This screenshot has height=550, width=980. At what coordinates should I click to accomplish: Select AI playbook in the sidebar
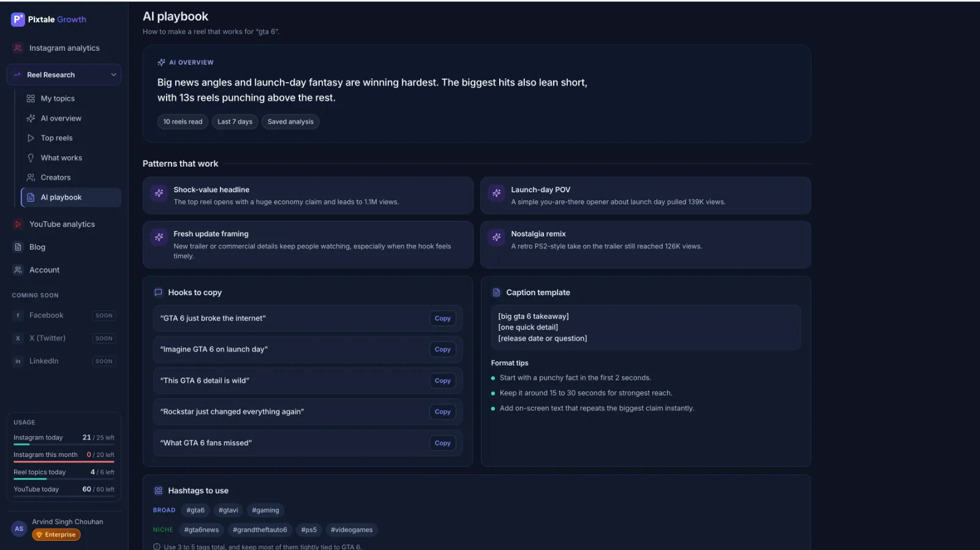[x=71, y=197]
